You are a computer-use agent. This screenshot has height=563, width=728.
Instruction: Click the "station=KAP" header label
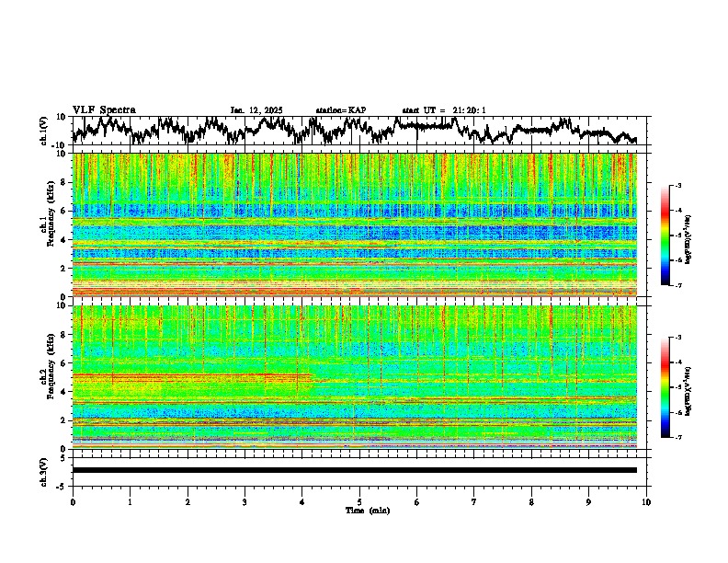(x=341, y=110)
